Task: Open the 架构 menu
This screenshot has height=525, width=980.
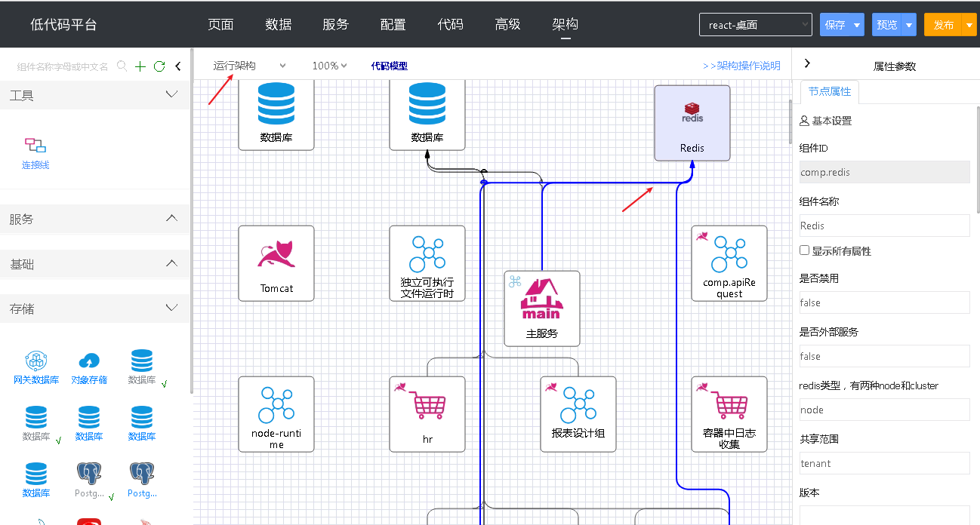Action: click(565, 24)
